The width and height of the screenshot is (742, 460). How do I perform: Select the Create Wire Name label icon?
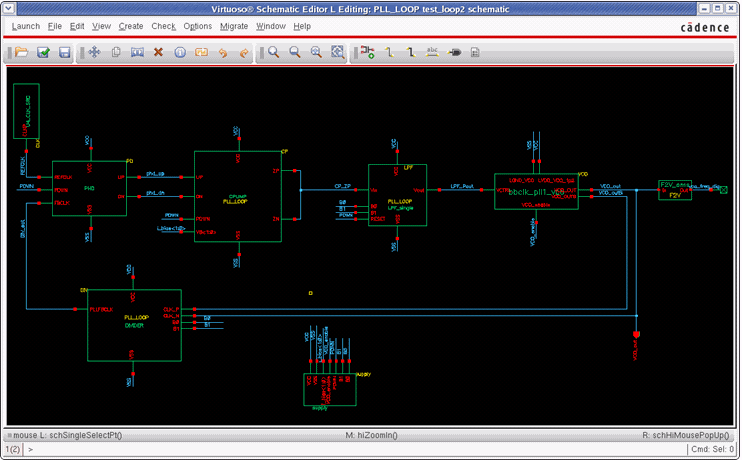click(x=432, y=52)
